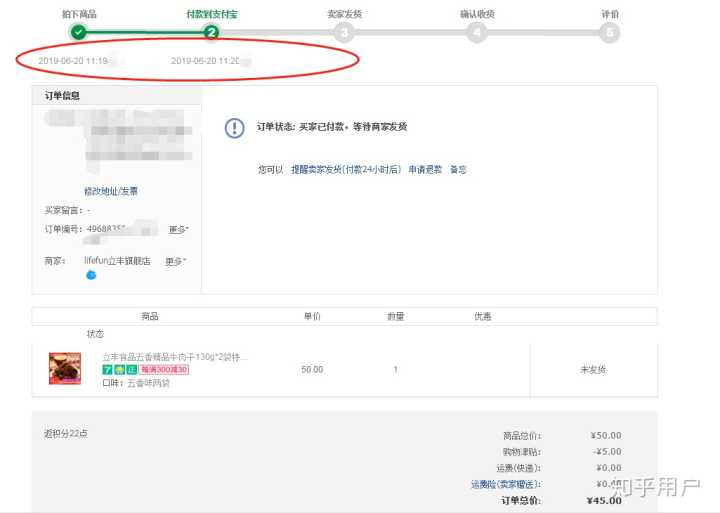Open lifefun立丰旗舰店 store link
Image resolution: width=720 pixels, height=513 pixels.
tap(117, 261)
